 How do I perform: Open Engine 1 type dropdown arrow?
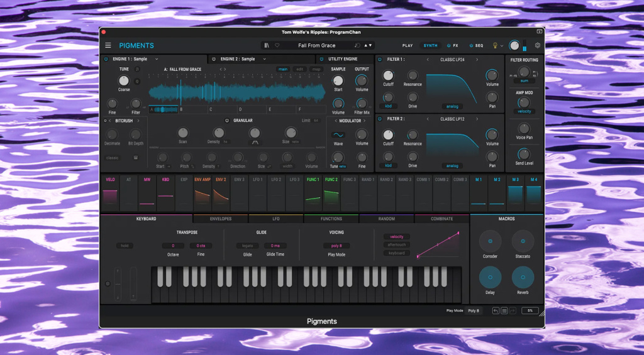(157, 59)
